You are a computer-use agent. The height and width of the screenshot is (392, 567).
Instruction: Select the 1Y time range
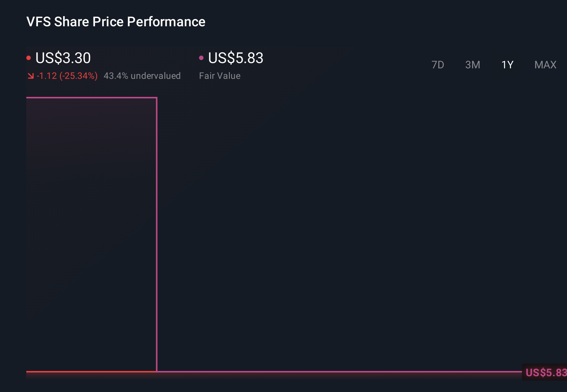(507, 65)
